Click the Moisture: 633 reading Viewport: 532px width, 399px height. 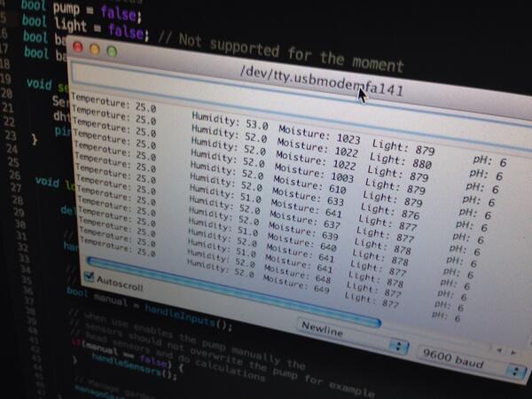[x=308, y=197]
